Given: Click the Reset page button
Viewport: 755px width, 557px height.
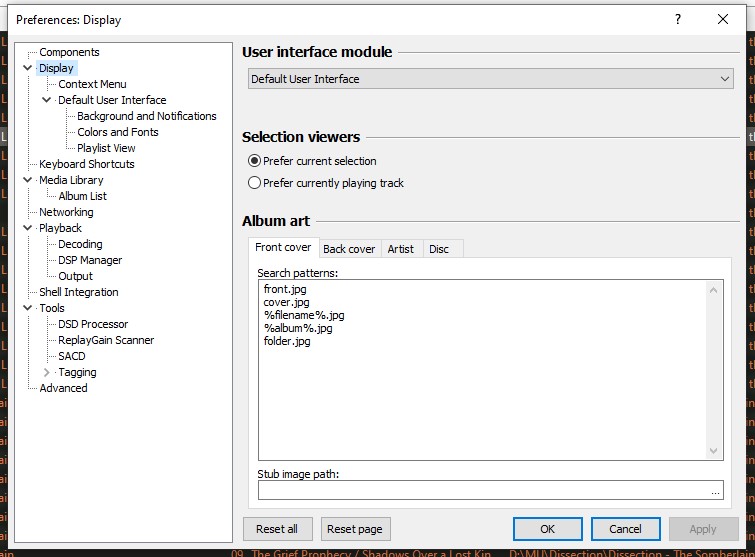Looking at the screenshot, I should (x=355, y=529).
